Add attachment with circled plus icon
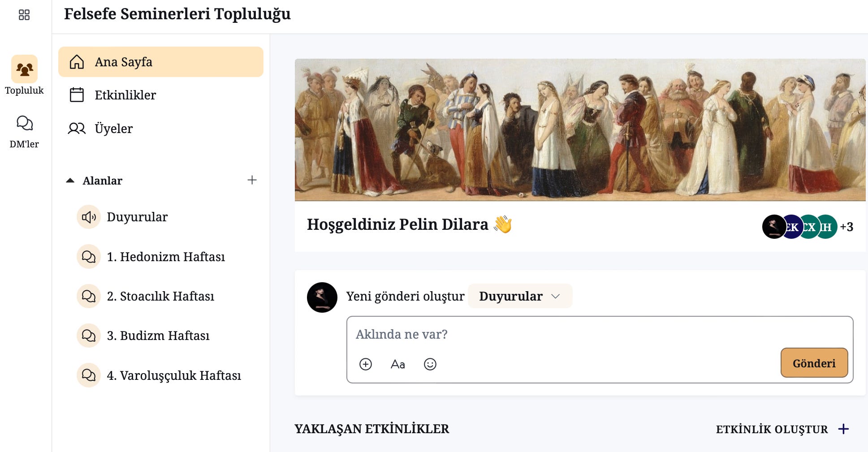This screenshot has width=868, height=452. click(366, 364)
